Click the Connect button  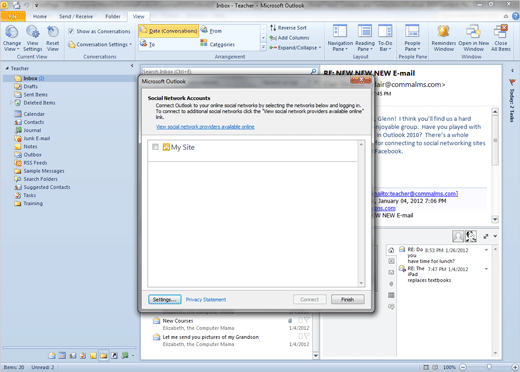click(x=309, y=299)
